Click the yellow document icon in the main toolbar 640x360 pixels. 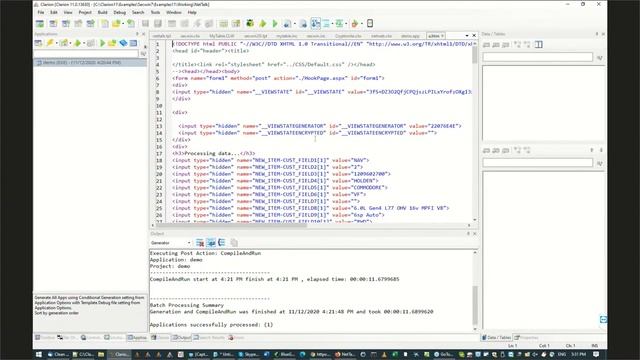(105, 24)
